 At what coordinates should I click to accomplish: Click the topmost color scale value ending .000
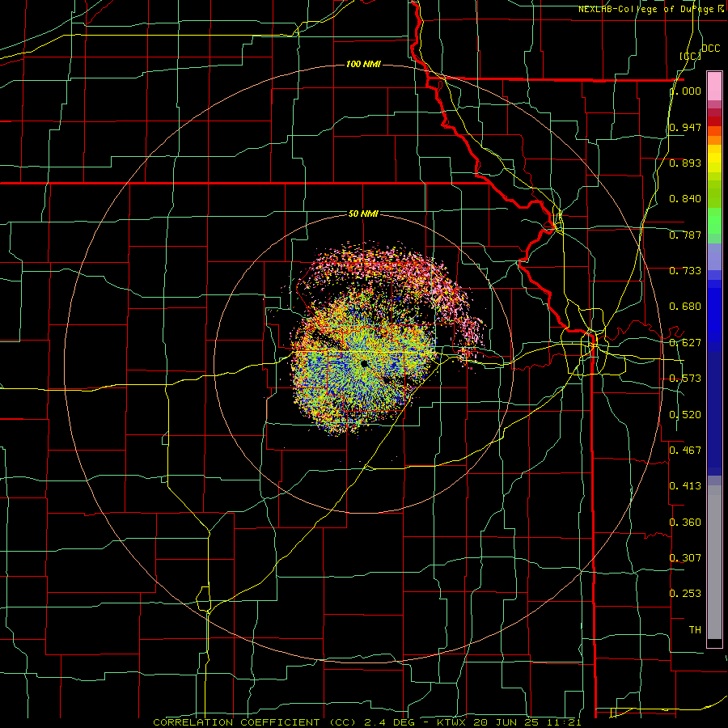tap(685, 91)
